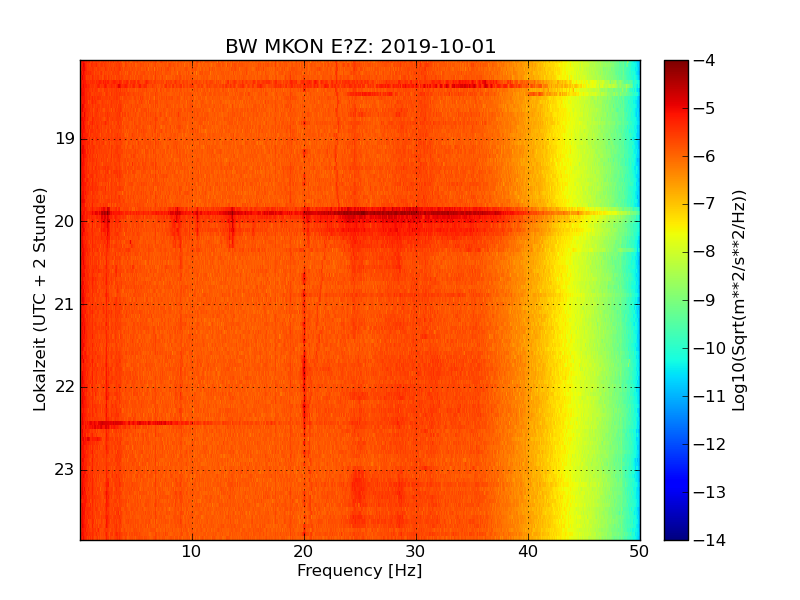Viewport: 800px width, 600px height.
Task: Click the colorbar tick label −5
Action: coord(705,109)
